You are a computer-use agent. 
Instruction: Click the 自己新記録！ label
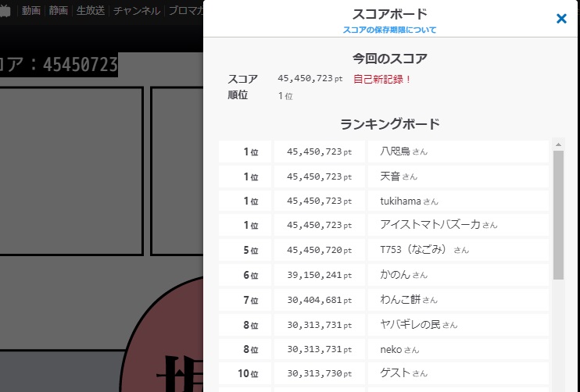point(382,79)
